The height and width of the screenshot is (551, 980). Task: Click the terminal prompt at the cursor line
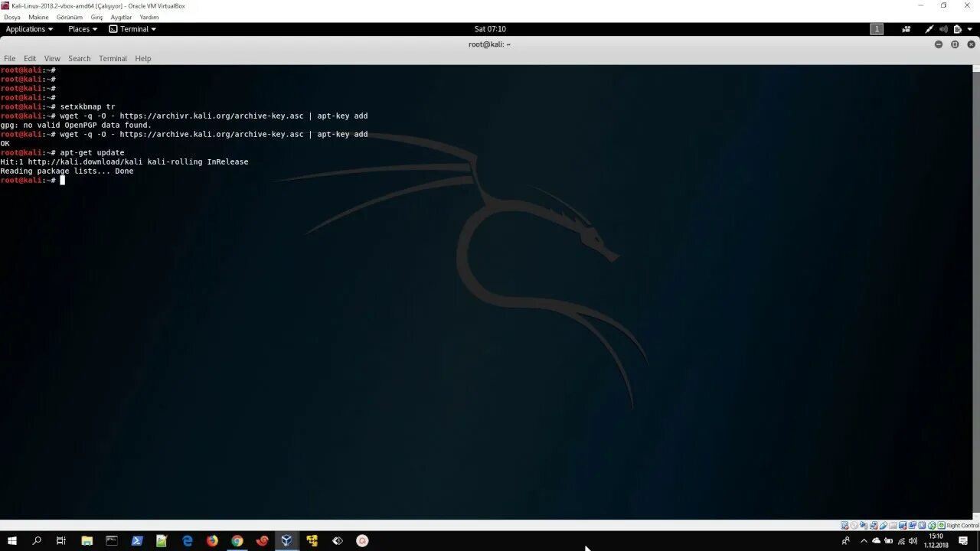pos(33,181)
